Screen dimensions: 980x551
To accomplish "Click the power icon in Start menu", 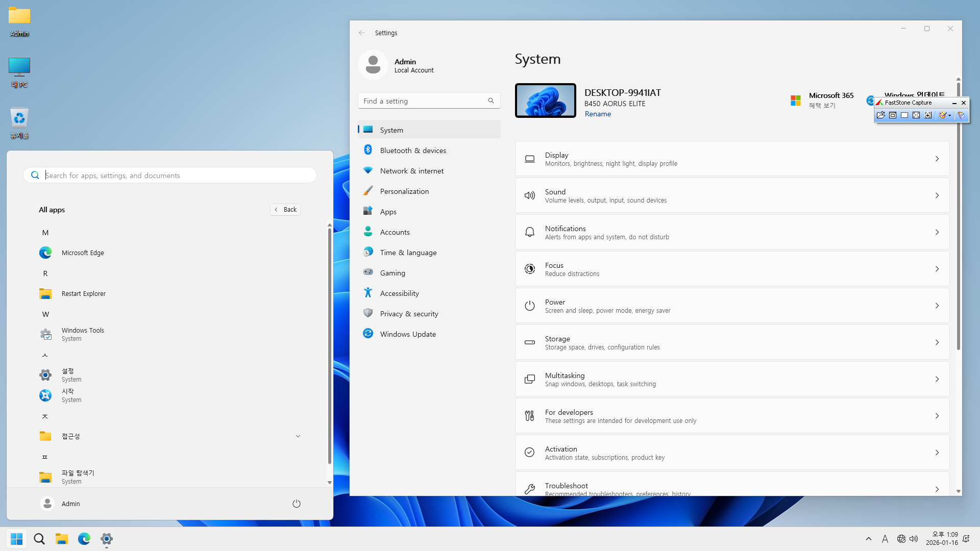I will tap(296, 504).
